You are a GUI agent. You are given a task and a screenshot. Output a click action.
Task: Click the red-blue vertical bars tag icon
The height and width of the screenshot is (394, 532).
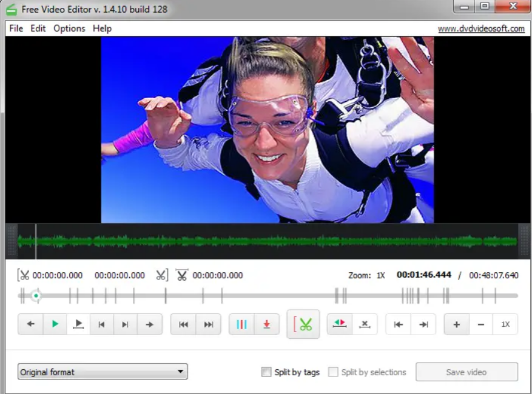tap(241, 324)
